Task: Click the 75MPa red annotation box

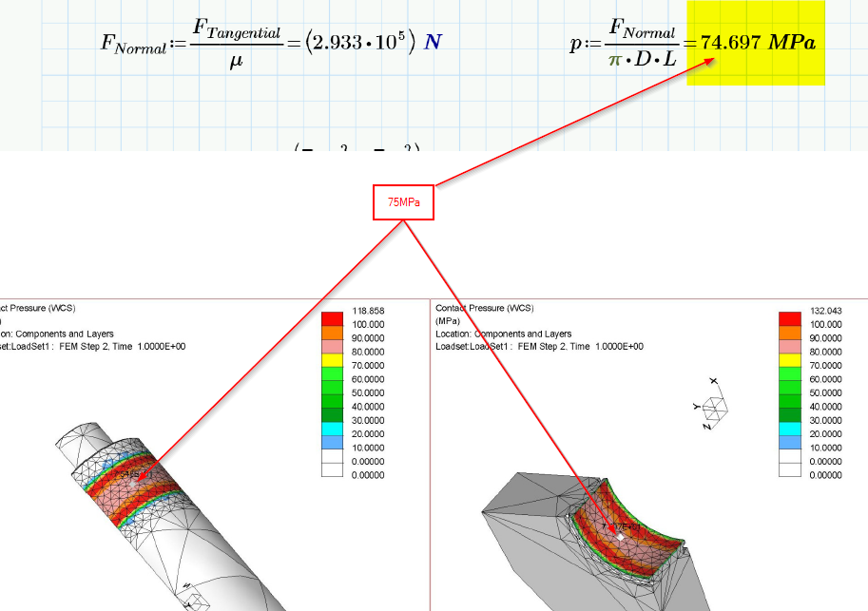Action: pyautogui.click(x=403, y=201)
